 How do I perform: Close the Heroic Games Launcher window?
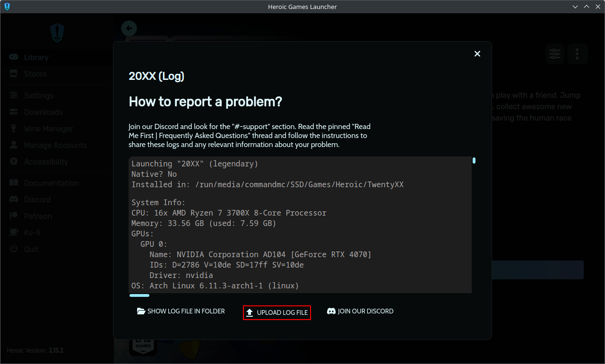click(x=598, y=7)
